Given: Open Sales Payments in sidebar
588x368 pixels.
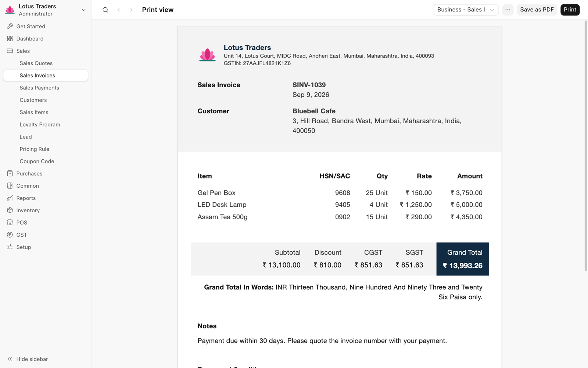Looking at the screenshot, I should (46, 88).
